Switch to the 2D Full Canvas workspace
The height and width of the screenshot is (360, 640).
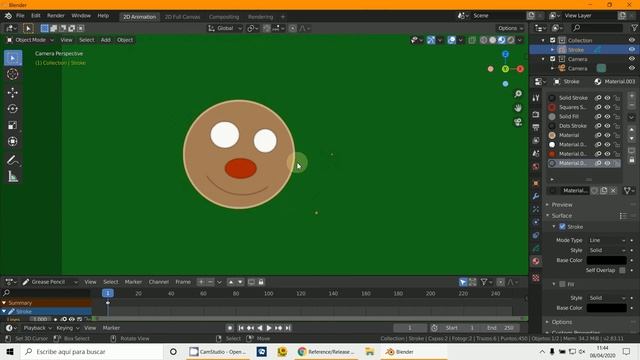click(x=182, y=17)
